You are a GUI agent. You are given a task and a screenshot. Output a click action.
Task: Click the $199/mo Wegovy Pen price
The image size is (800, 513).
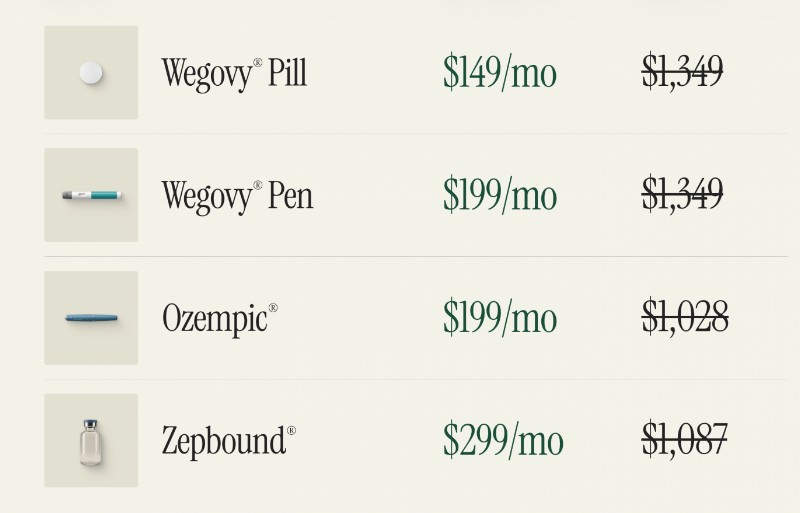pos(500,195)
